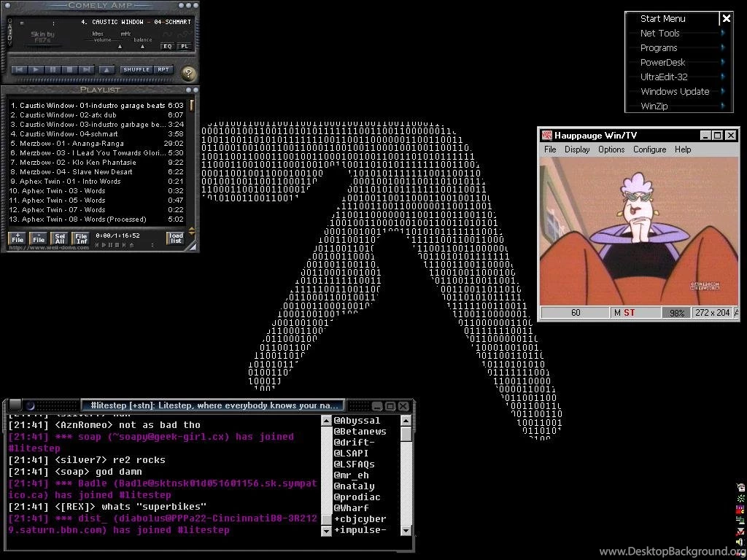Stop playback in the Comely Amp player
The width and height of the screenshot is (747, 560).
69,70
